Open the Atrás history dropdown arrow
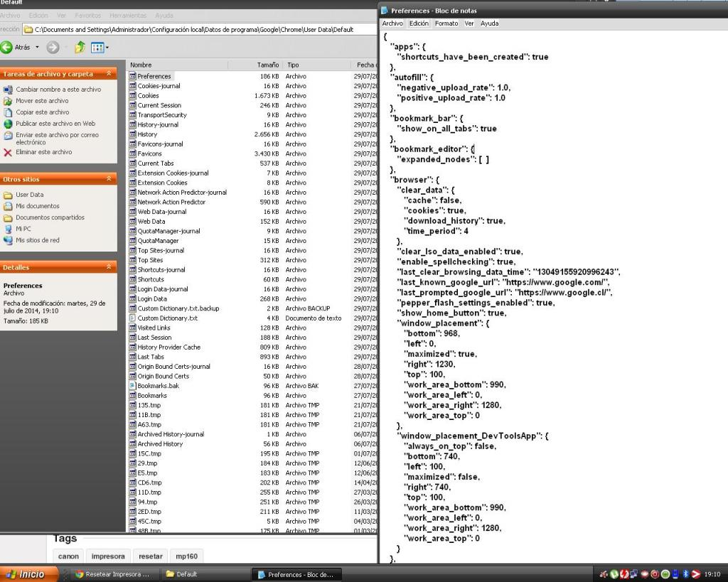This screenshot has width=728, height=582. coord(38,48)
